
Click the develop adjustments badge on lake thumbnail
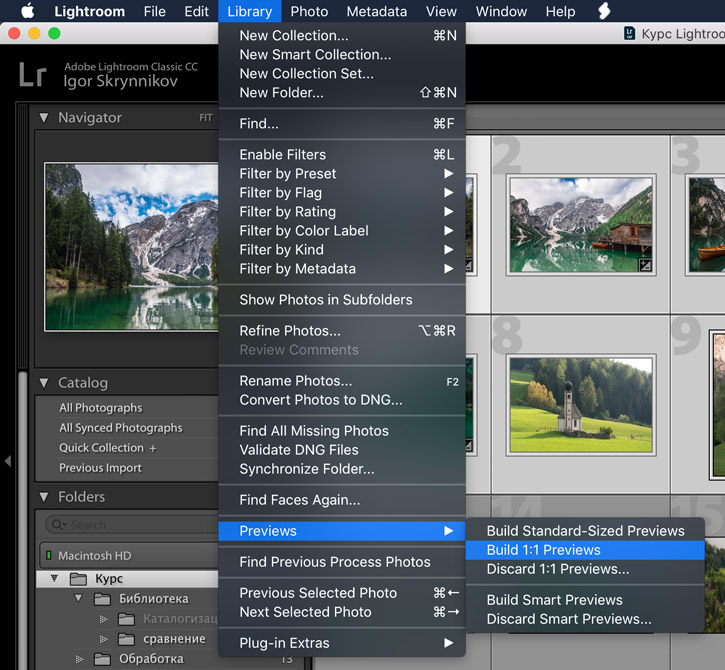click(x=645, y=265)
